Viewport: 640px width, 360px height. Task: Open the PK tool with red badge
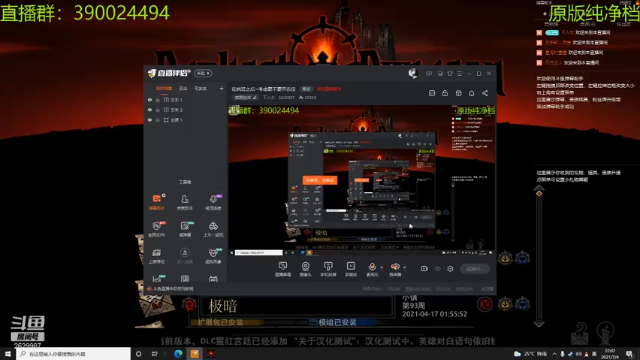click(157, 229)
